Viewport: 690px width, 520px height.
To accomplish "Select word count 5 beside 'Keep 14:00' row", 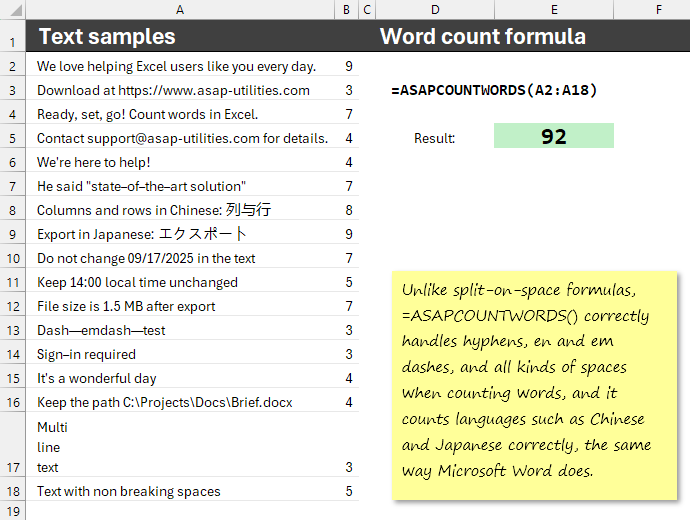I will 347,282.
